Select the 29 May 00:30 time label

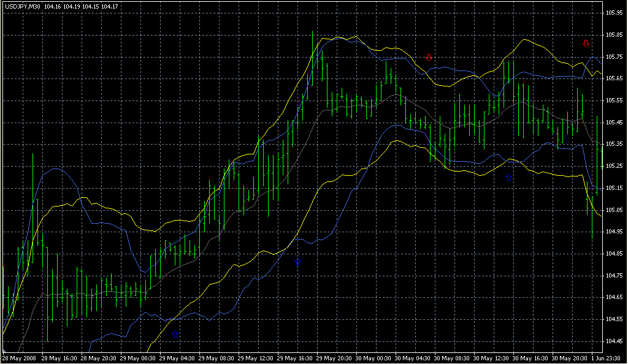click(x=138, y=358)
